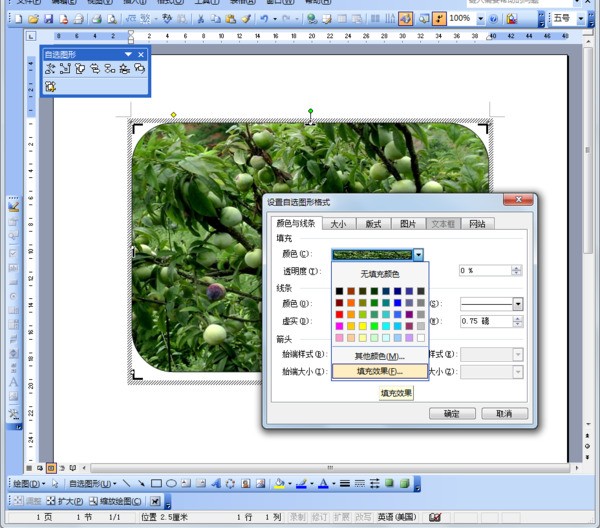Undo the last action using the curved arrow
600x528 pixels.
[x=264, y=18]
